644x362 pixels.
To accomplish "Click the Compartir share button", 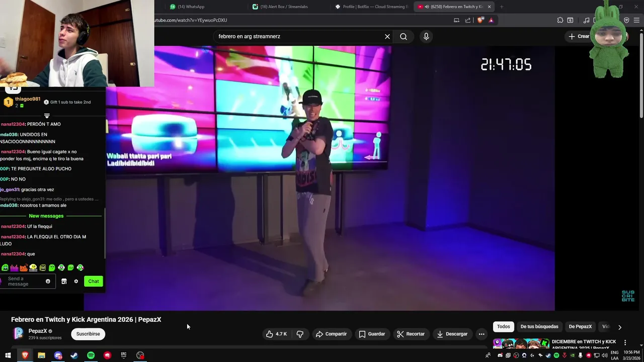I will pos(331,334).
